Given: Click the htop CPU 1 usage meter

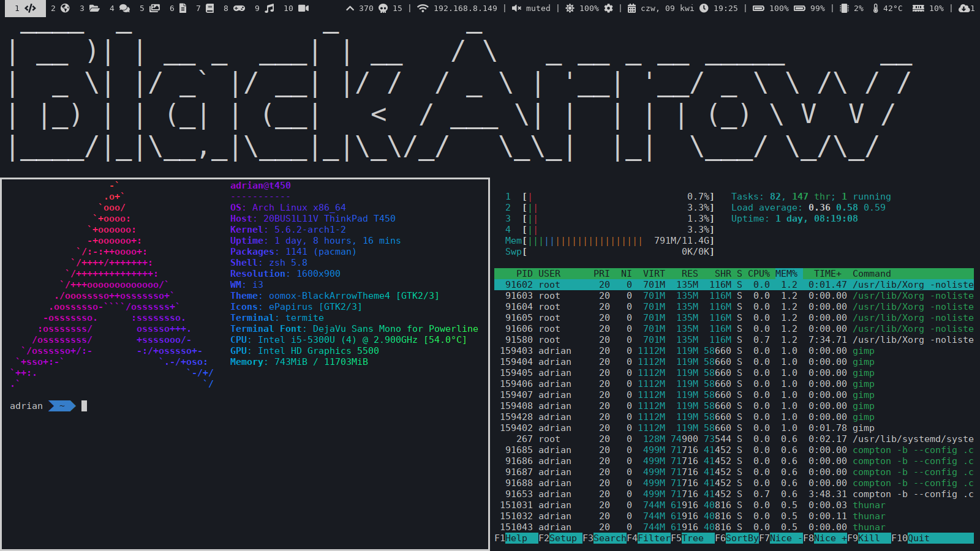Looking at the screenshot, I should [x=609, y=197].
